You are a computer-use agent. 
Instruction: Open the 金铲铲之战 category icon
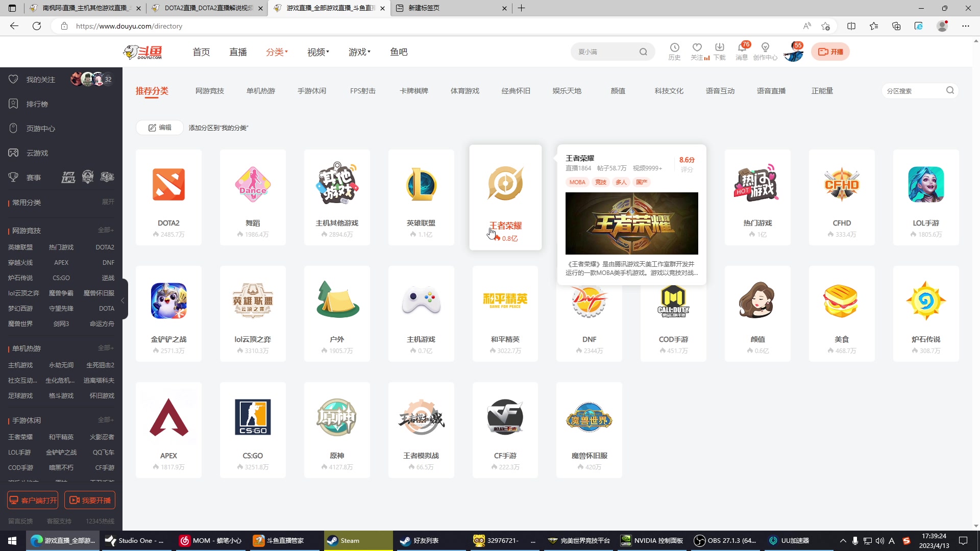(168, 300)
